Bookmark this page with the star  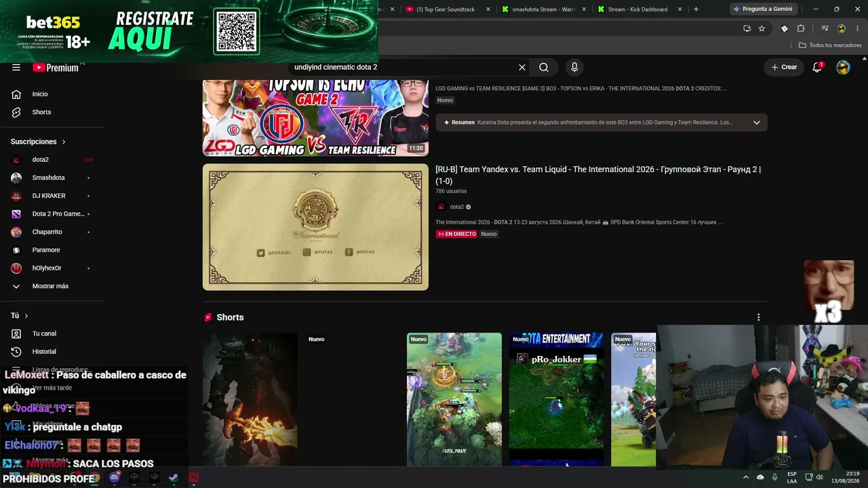762,28
